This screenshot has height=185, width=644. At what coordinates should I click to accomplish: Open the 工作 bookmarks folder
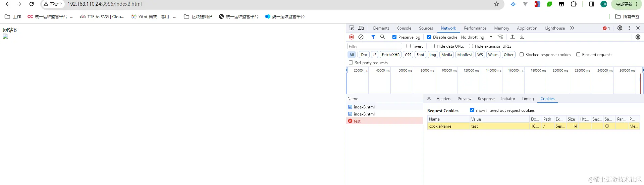pyautogui.click(x=13, y=16)
